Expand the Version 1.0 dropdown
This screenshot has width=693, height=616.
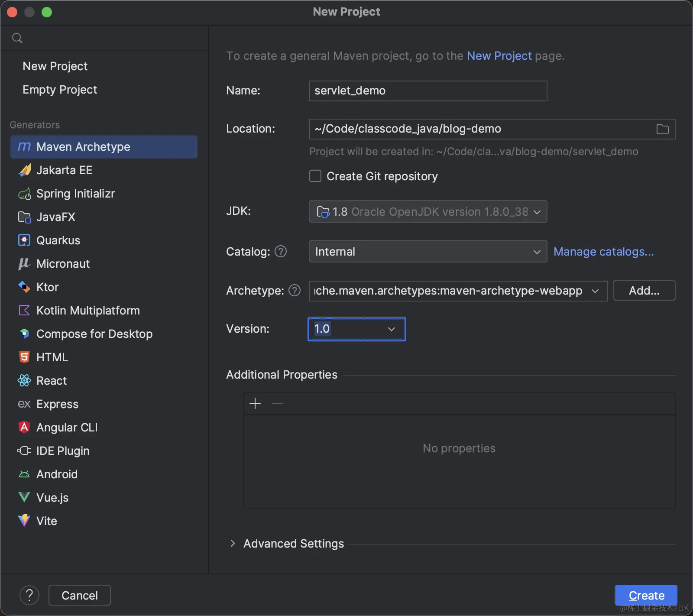tap(391, 329)
